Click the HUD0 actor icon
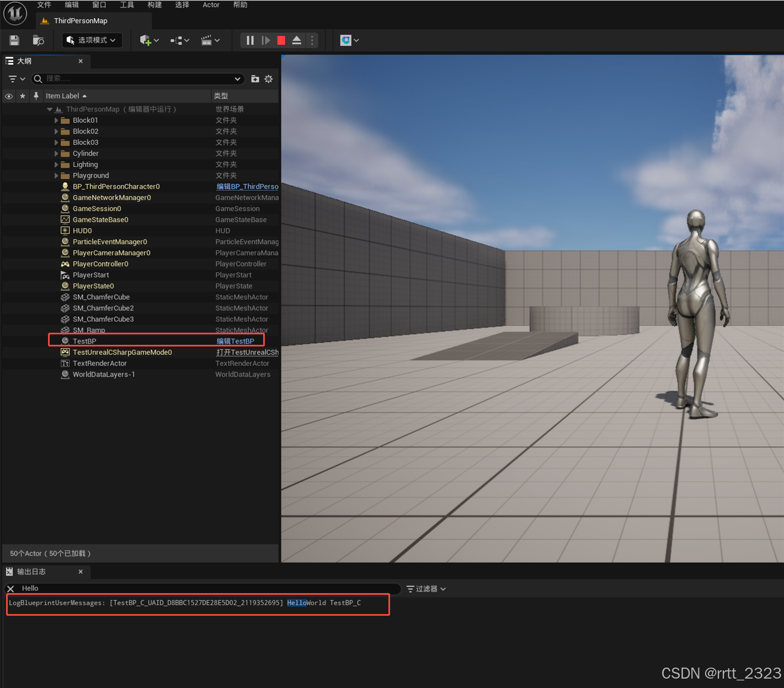The width and height of the screenshot is (784, 688). coord(65,231)
